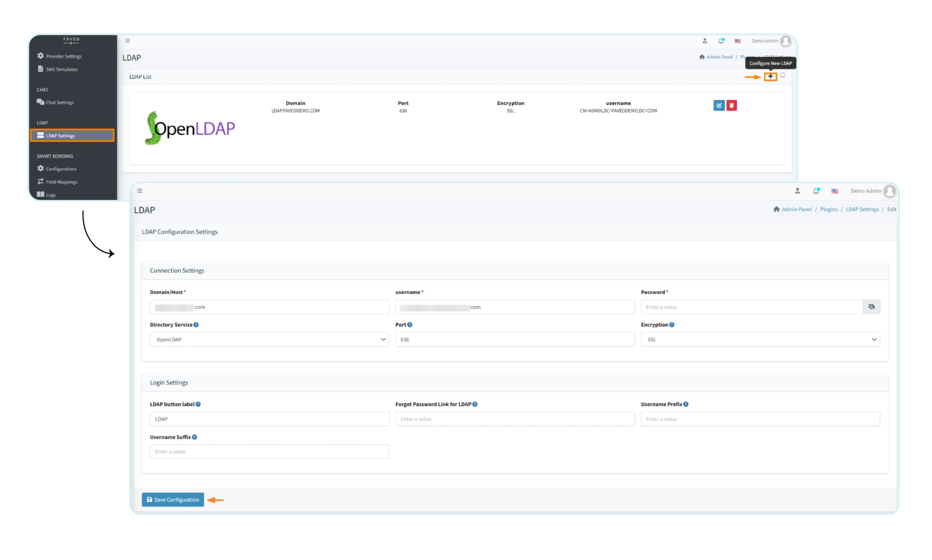The image size is (932, 560).
Task: Click user icon in LDAP Edit header
Action: tap(797, 191)
